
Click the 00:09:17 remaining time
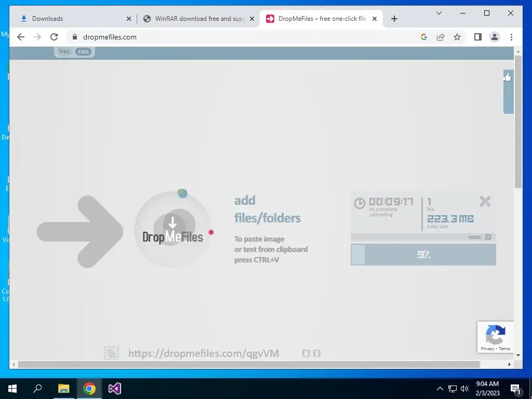391,202
